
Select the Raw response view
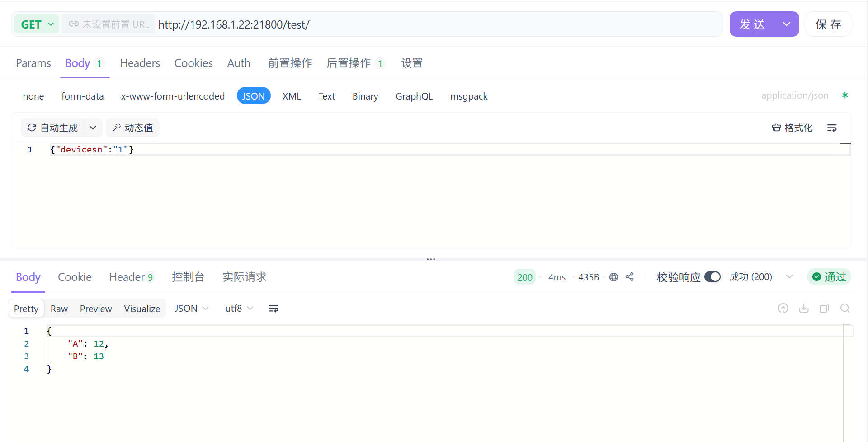pyautogui.click(x=59, y=309)
